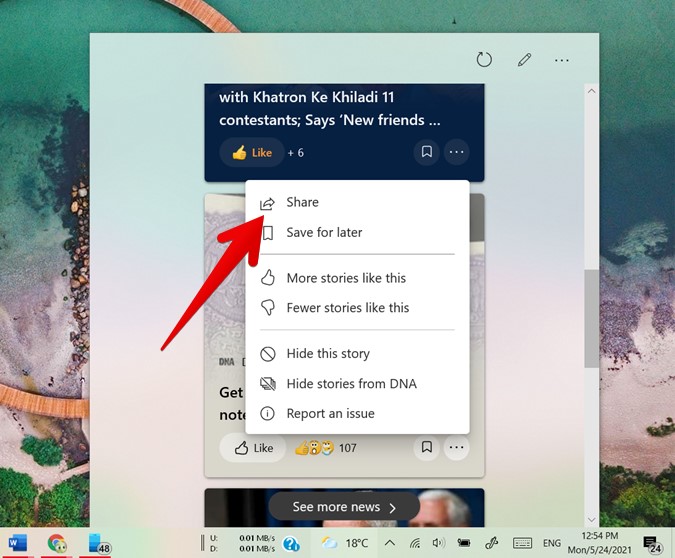Click Hide stories from DNA
The height and width of the screenshot is (558, 675).
pos(351,383)
